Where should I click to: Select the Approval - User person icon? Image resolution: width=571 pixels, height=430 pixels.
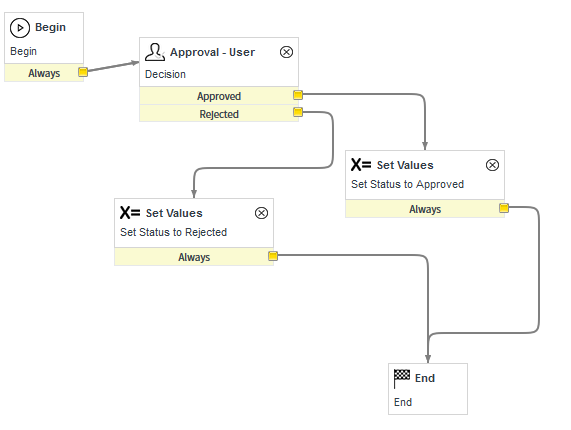(x=155, y=52)
